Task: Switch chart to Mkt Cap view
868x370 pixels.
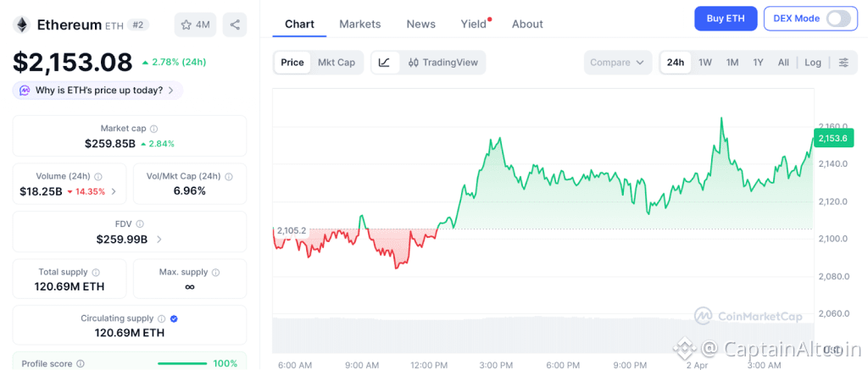Action: point(337,63)
